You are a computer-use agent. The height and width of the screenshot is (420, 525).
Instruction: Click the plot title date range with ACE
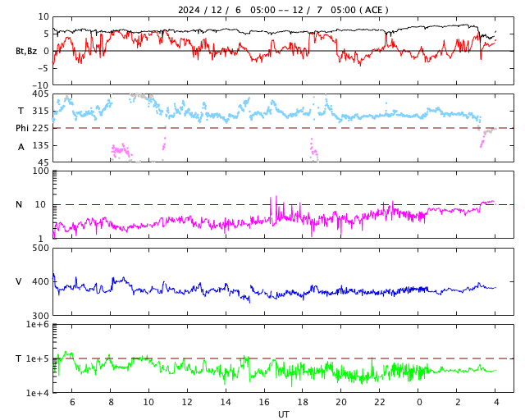click(283, 10)
